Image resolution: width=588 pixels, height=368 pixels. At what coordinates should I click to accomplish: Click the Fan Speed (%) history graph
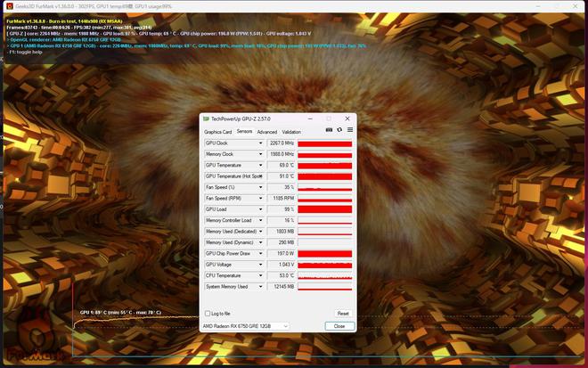[x=325, y=187]
